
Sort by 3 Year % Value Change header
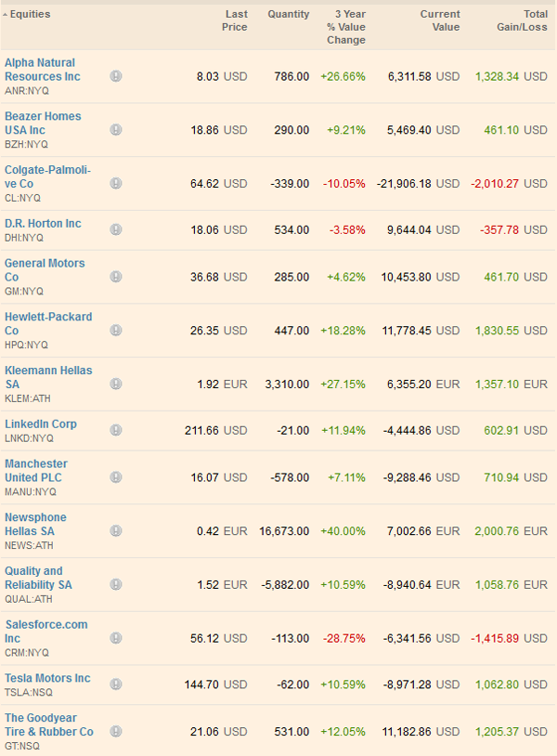pyautogui.click(x=346, y=27)
